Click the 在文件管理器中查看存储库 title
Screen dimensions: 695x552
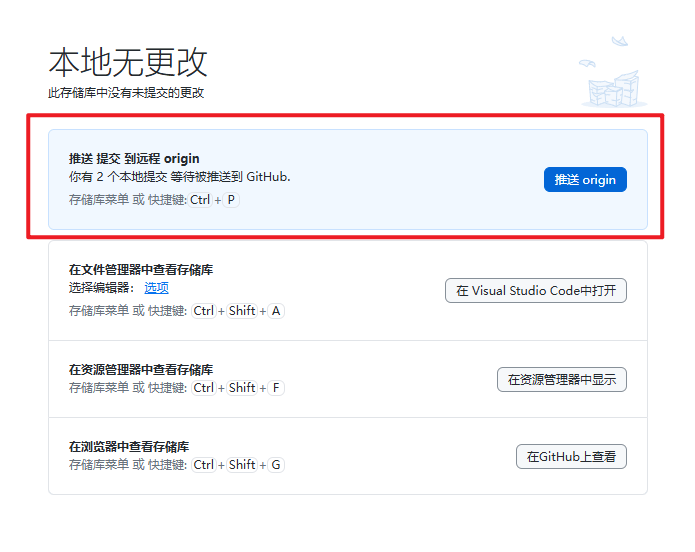[x=141, y=270]
